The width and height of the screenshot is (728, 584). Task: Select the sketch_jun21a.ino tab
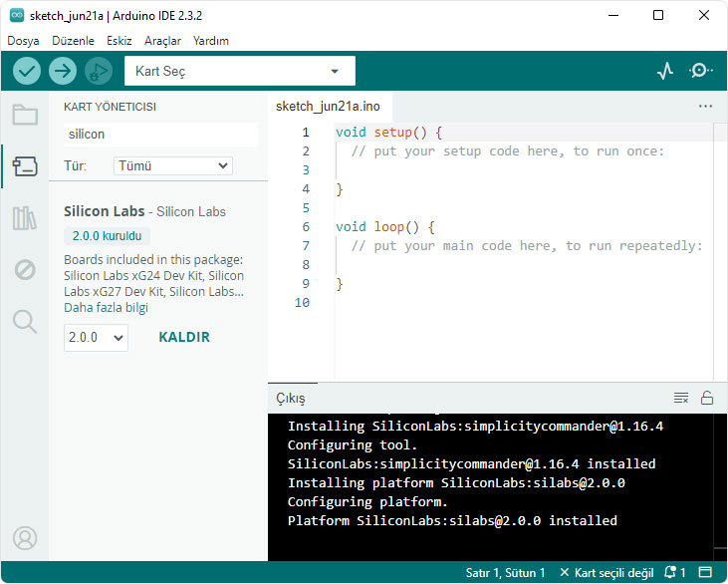pos(328,107)
